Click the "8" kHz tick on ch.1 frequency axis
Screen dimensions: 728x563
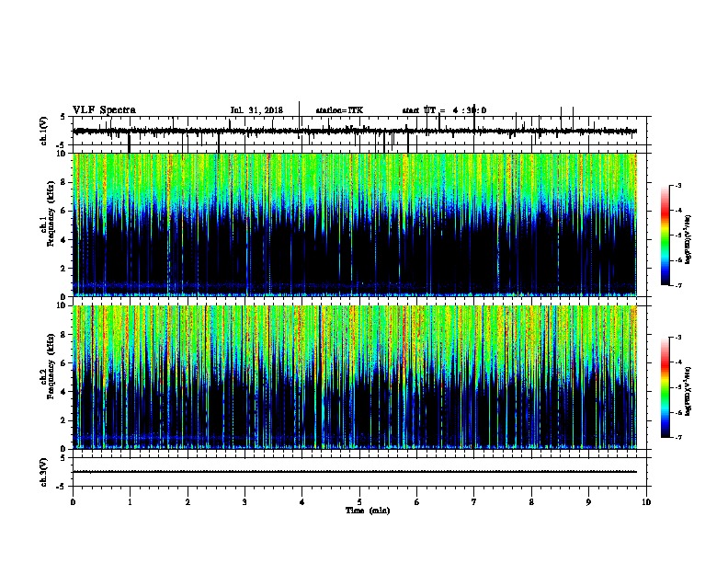coord(64,182)
